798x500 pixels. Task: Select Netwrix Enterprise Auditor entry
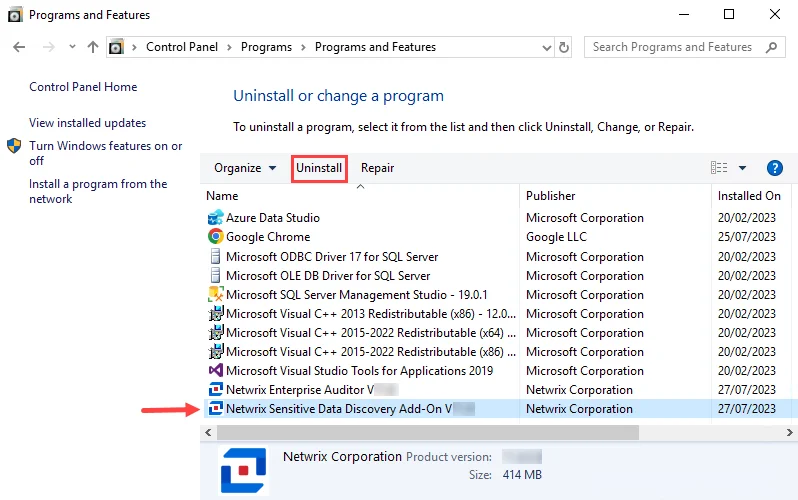311,390
